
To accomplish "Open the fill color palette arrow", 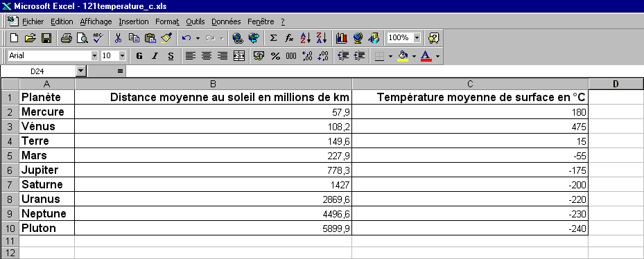I will coord(414,56).
